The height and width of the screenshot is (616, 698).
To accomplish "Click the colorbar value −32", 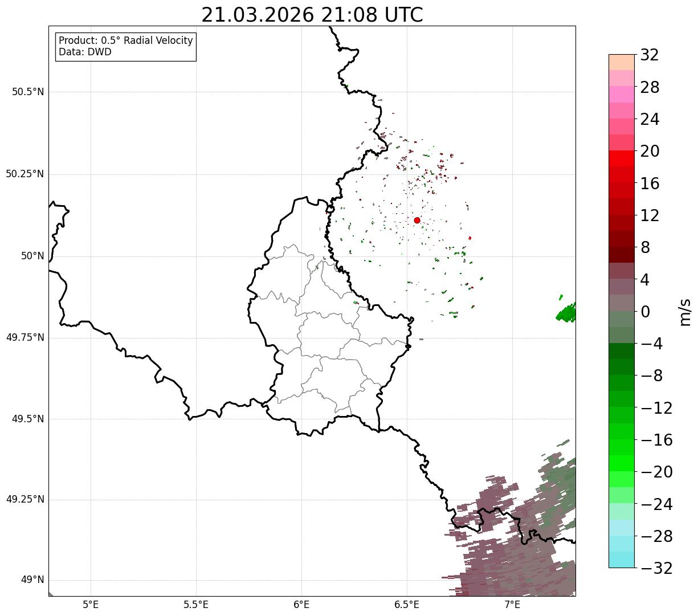I will pyautogui.click(x=656, y=568).
